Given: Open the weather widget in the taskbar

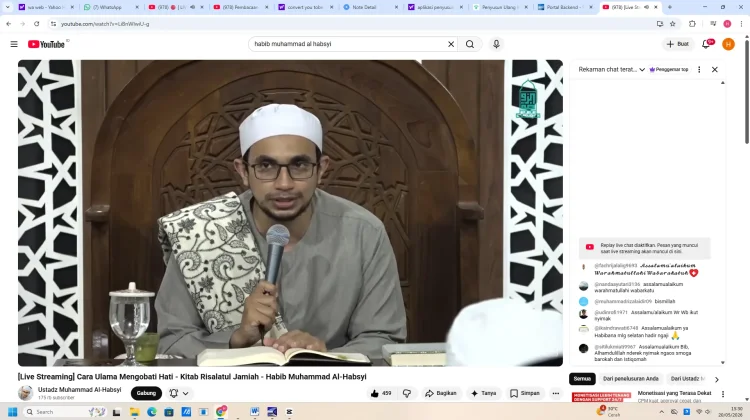Looking at the screenshot, I should (607, 411).
